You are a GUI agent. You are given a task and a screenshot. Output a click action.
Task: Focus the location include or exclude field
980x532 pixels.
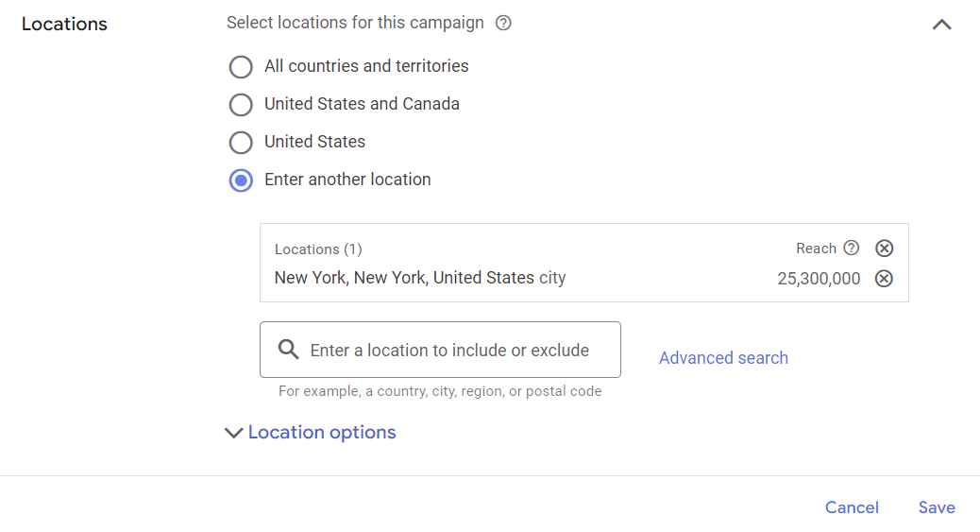tap(449, 351)
